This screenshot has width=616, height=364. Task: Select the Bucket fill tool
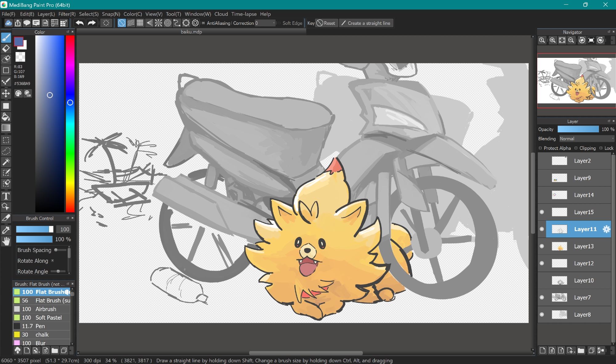(6, 117)
